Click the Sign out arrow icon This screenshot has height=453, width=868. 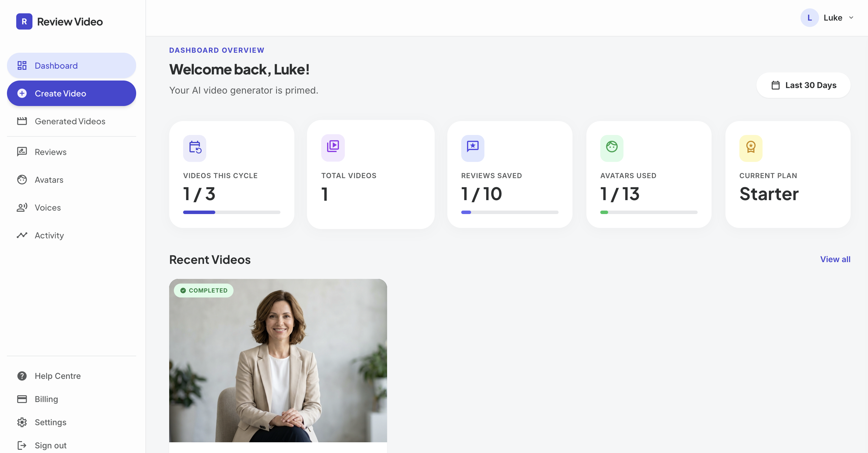pyautogui.click(x=22, y=445)
